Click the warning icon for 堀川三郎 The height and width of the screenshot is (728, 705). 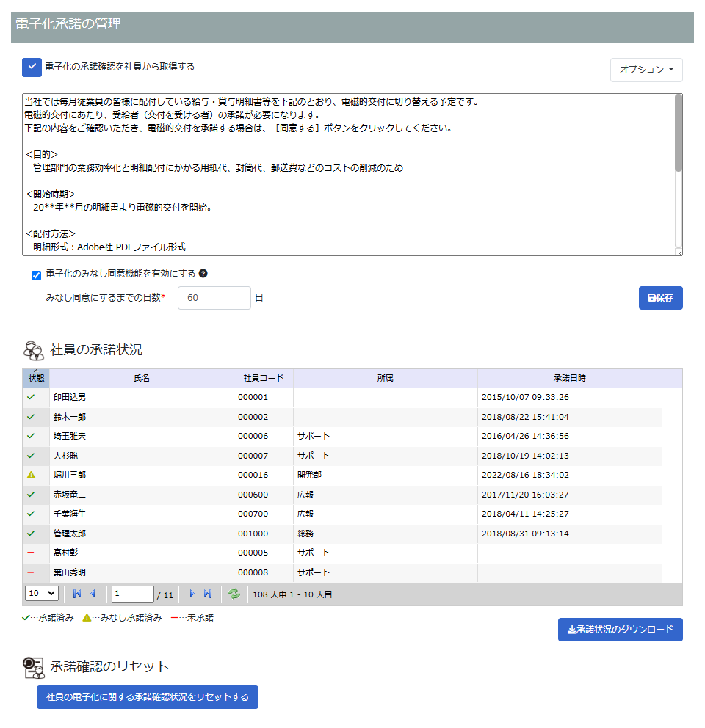click(x=31, y=475)
